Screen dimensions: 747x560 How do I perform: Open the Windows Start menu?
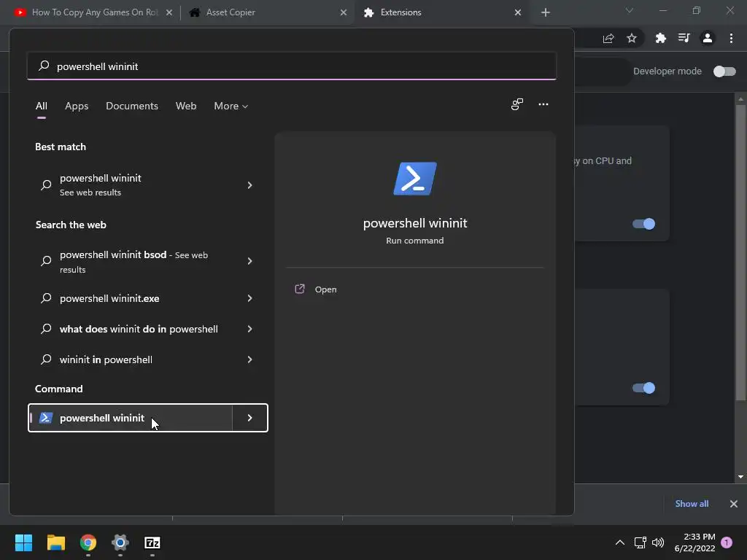click(23, 542)
